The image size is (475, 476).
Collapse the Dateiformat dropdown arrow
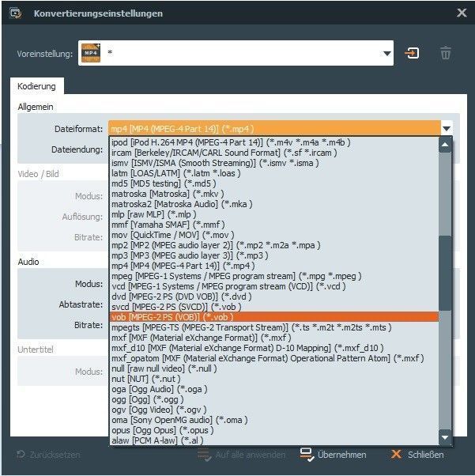[x=446, y=128]
